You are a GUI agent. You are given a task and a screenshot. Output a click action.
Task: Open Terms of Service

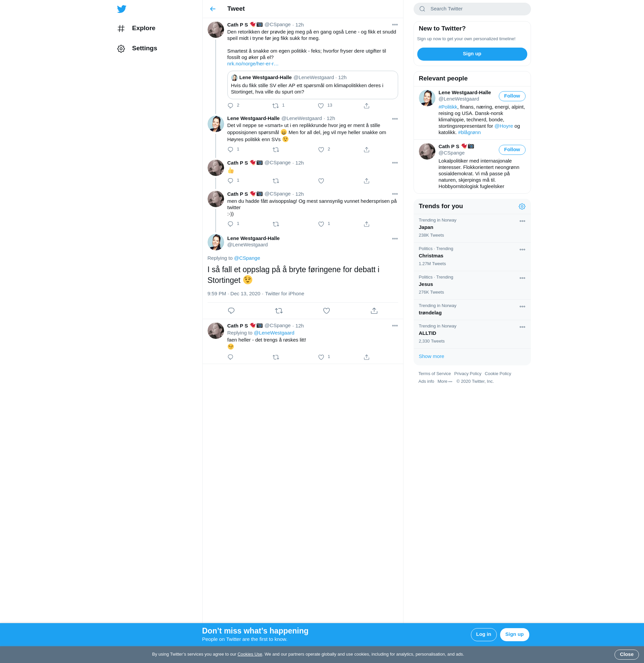click(434, 373)
